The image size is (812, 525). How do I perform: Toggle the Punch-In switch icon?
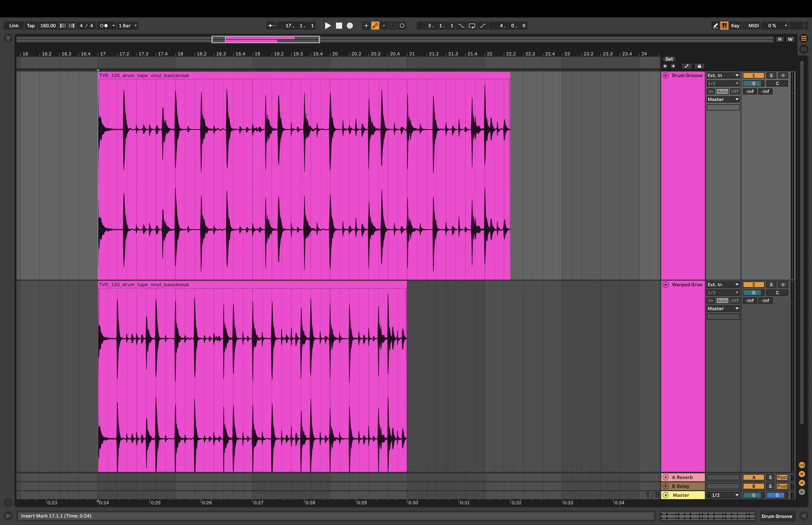(461, 26)
